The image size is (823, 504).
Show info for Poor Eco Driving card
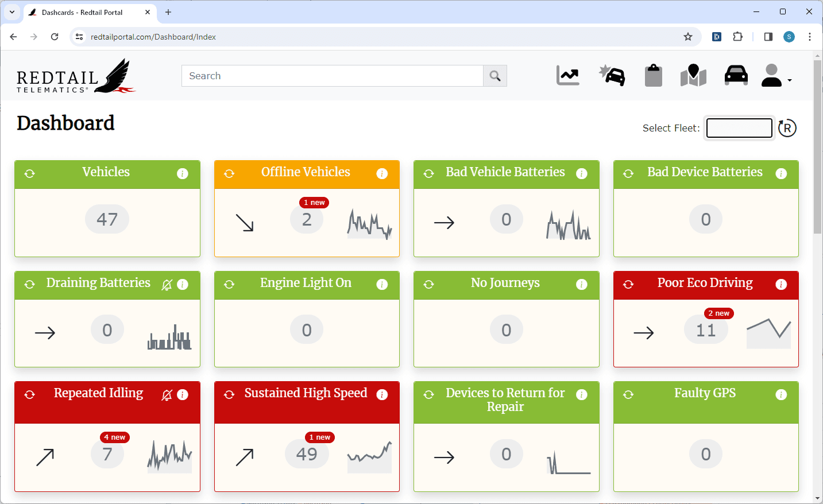pos(781,284)
